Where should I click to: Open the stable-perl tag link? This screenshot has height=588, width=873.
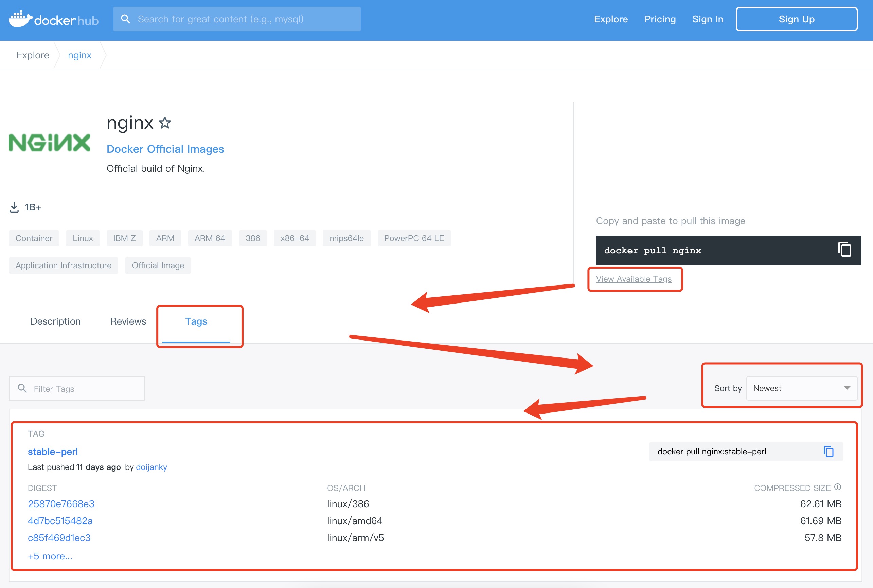[53, 452]
